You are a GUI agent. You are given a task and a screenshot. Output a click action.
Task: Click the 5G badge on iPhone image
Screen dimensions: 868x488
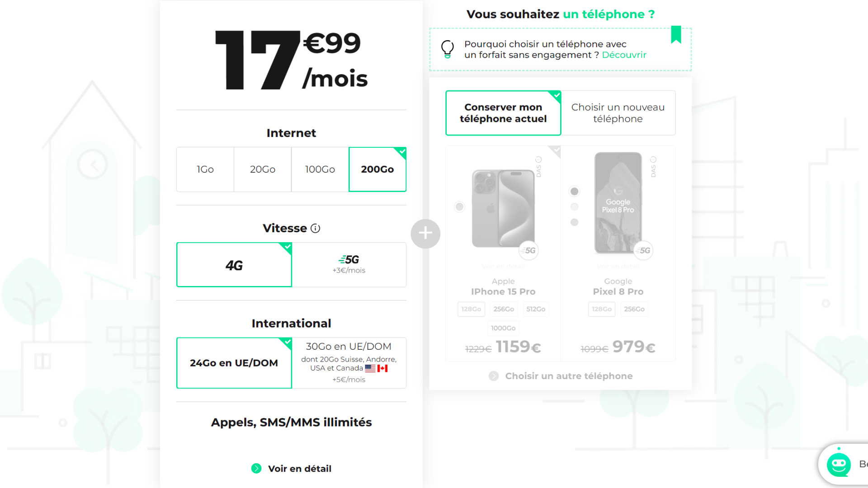(528, 250)
